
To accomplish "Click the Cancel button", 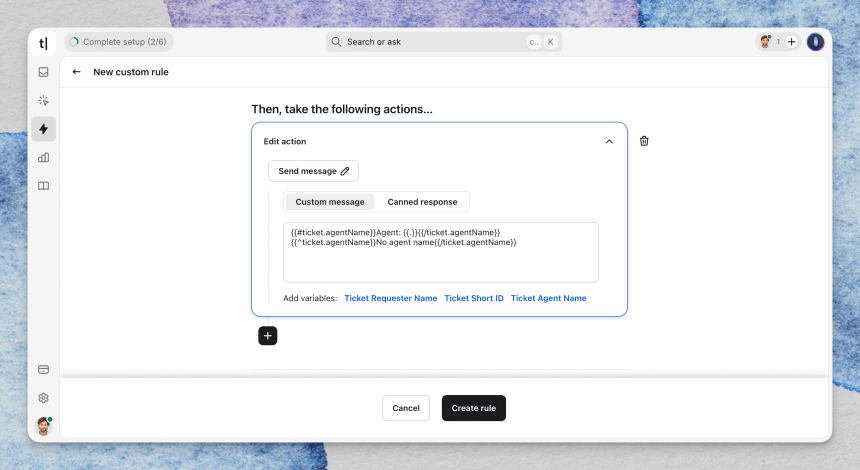I will coord(406,408).
